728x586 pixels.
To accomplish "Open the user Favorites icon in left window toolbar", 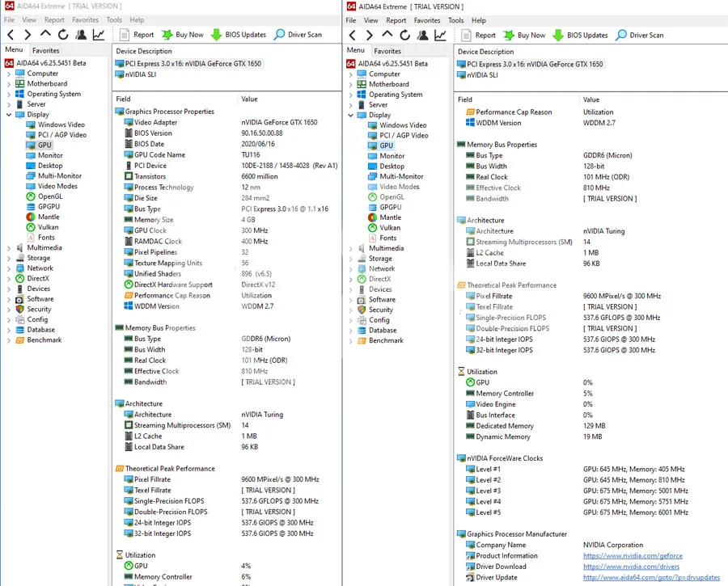I will 81,34.
